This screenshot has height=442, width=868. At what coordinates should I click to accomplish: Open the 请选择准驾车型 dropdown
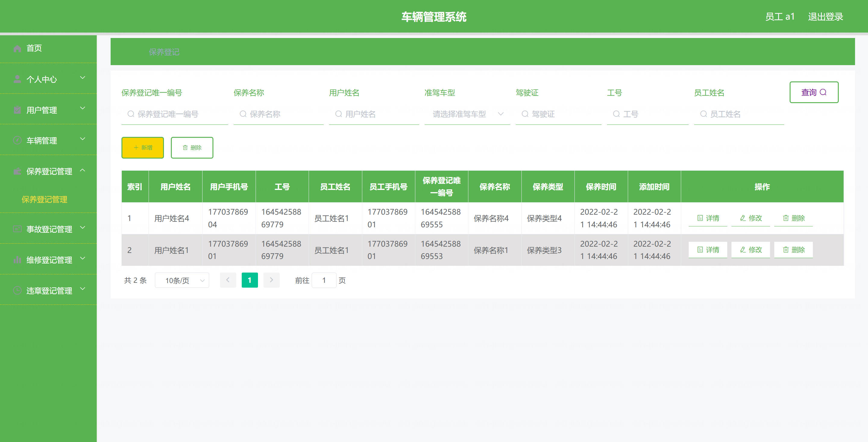pos(467,114)
